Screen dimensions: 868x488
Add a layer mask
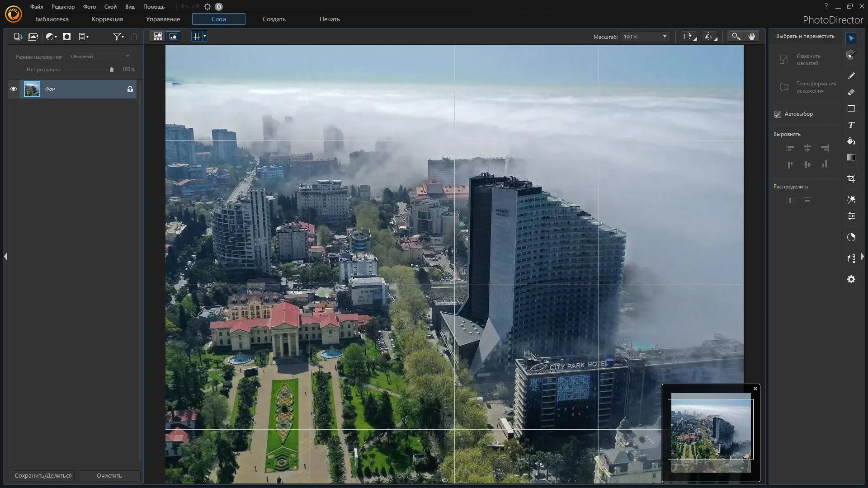(67, 37)
